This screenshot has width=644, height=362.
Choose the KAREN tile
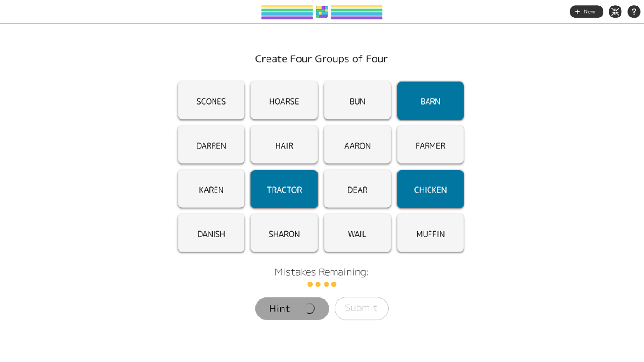click(x=211, y=190)
